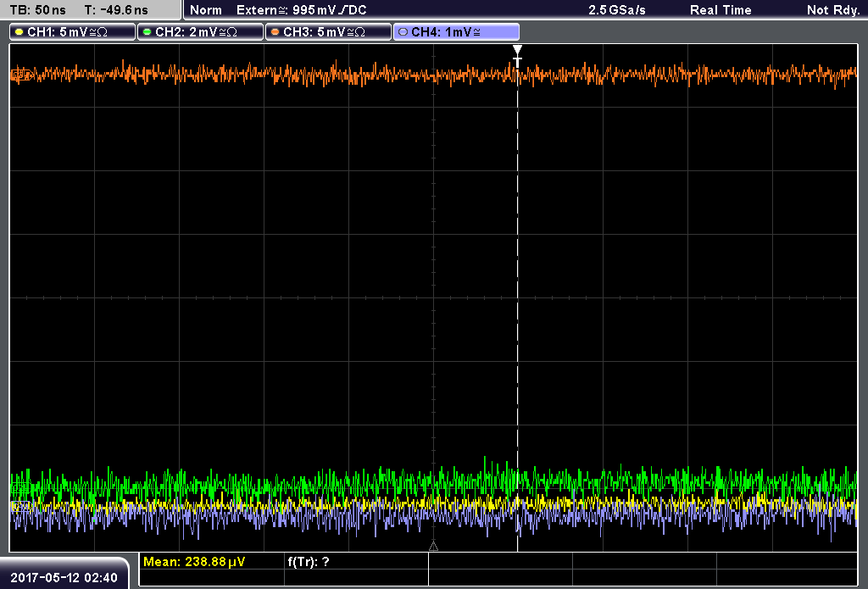Click the green CH2 indicator dot

[x=147, y=32]
